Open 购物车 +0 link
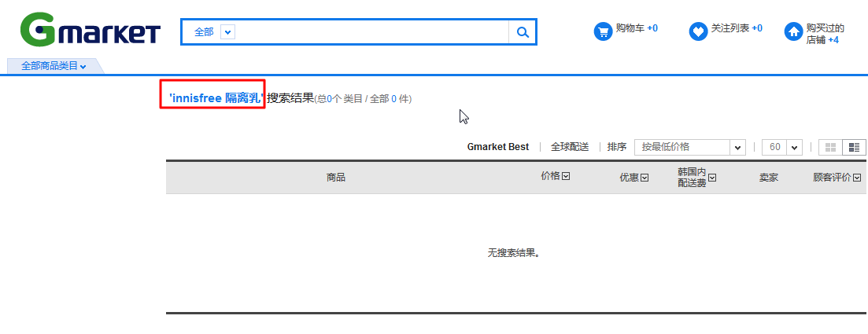The height and width of the screenshot is (334, 868). tap(637, 28)
